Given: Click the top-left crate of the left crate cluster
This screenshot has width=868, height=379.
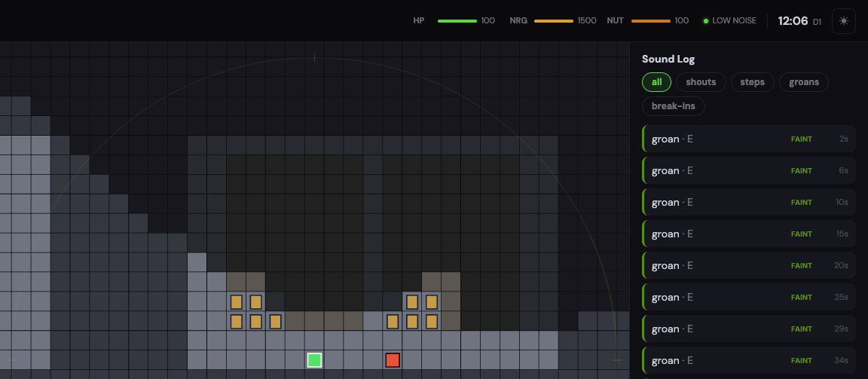Looking at the screenshot, I should pyautogui.click(x=237, y=302).
